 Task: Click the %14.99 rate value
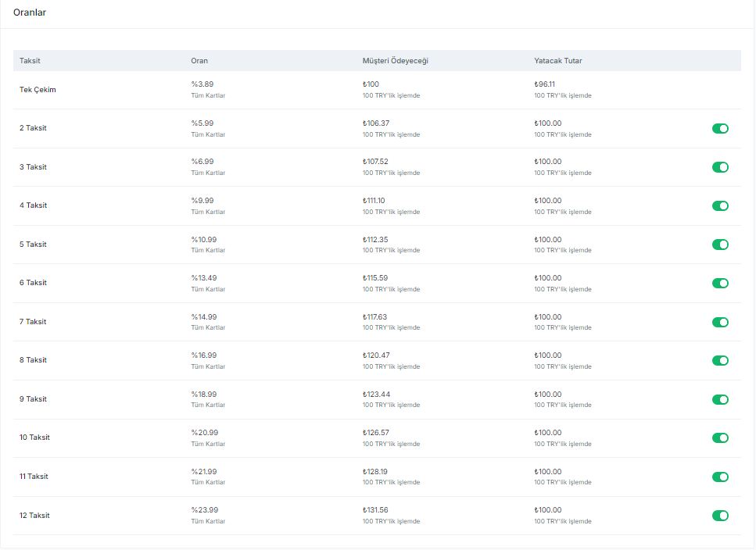(x=203, y=317)
